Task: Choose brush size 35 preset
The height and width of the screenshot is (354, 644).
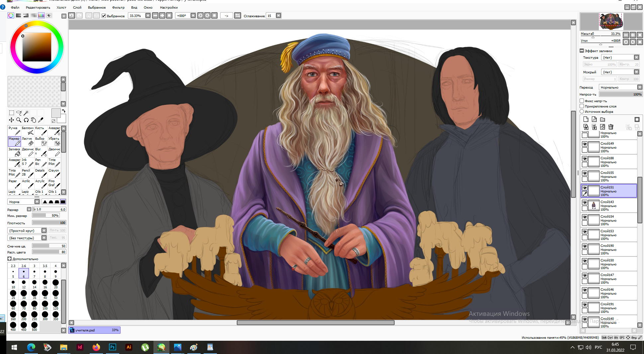Action: click(x=34, y=294)
